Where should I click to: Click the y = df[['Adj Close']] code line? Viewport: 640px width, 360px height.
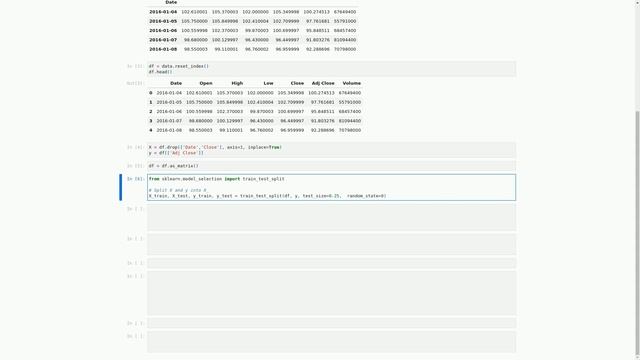[x=176, y=153]
